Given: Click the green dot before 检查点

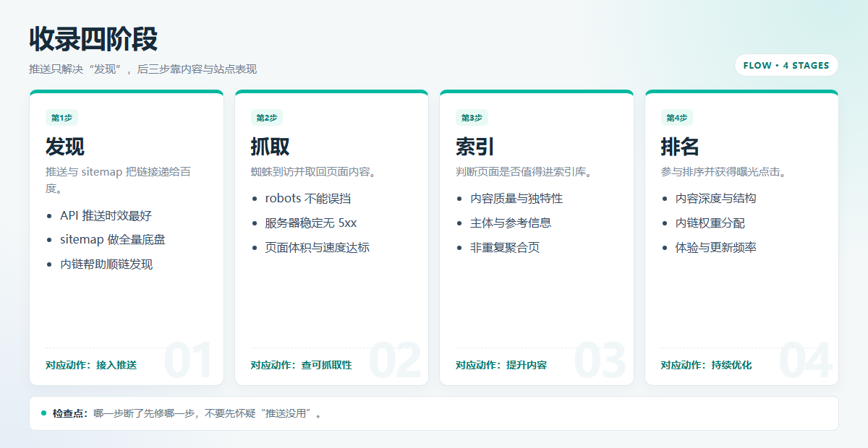Looking at the screenshot, I should pyautogui.click(x=43, y=413).
